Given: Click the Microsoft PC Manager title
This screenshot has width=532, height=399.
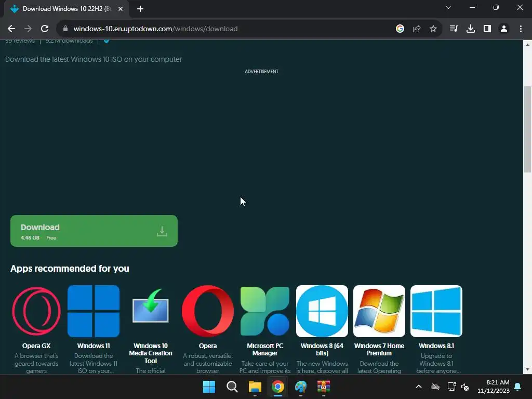Looking at the screenshot, I should tap(265, 350).
